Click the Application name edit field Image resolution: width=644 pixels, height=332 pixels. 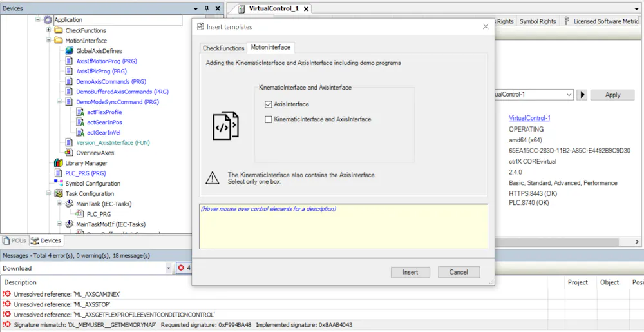pyautogui.click(x=117, y=20)
